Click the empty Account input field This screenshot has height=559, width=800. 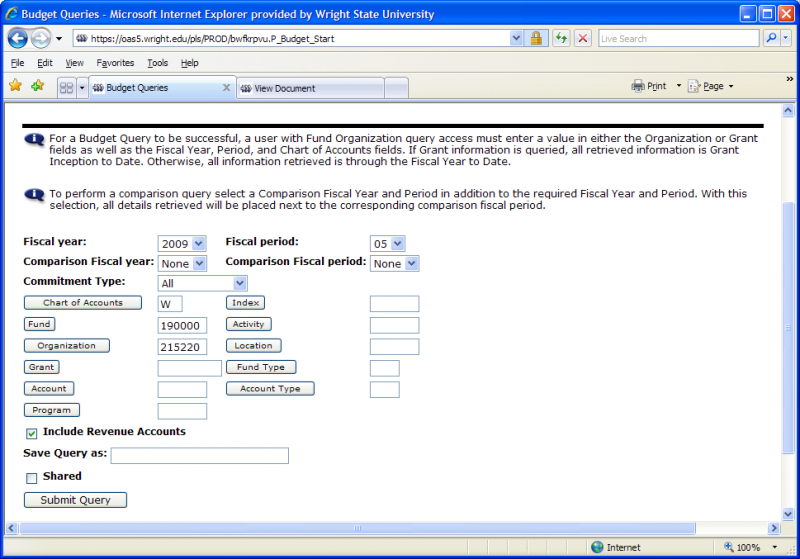pos(182,390)
